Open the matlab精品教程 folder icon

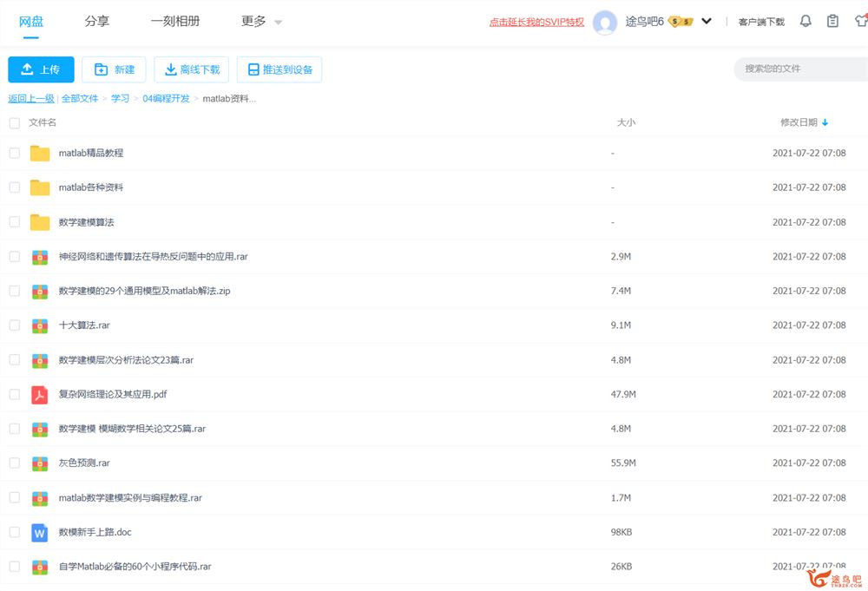[40, 153]
